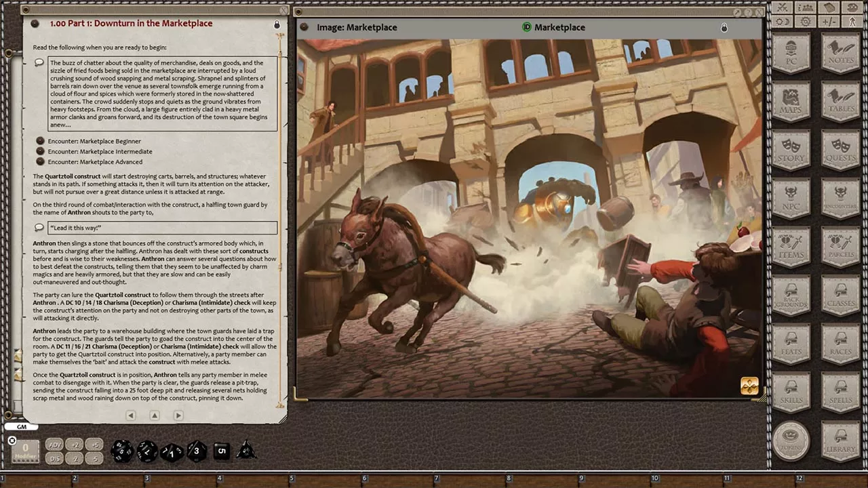Open the Feats sidebar button

[791, 344]
